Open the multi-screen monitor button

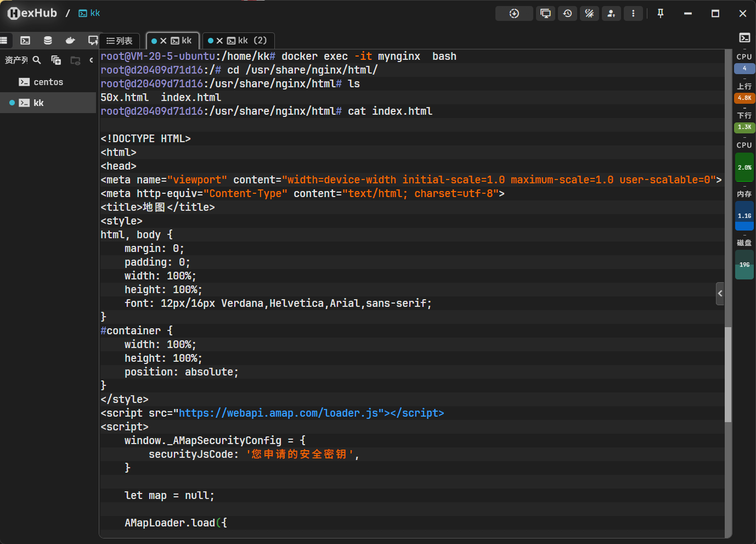(545, 13)
